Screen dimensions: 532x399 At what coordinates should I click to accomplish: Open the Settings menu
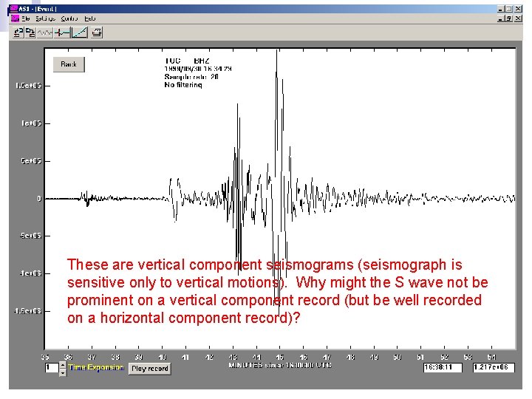pyautogui.click(x=46, y=18)
